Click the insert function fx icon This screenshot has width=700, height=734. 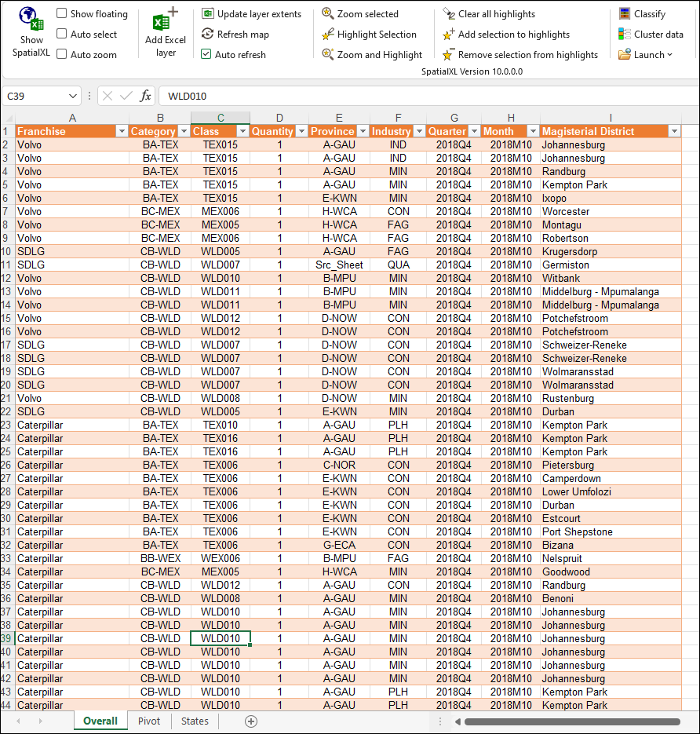(145, 96)
